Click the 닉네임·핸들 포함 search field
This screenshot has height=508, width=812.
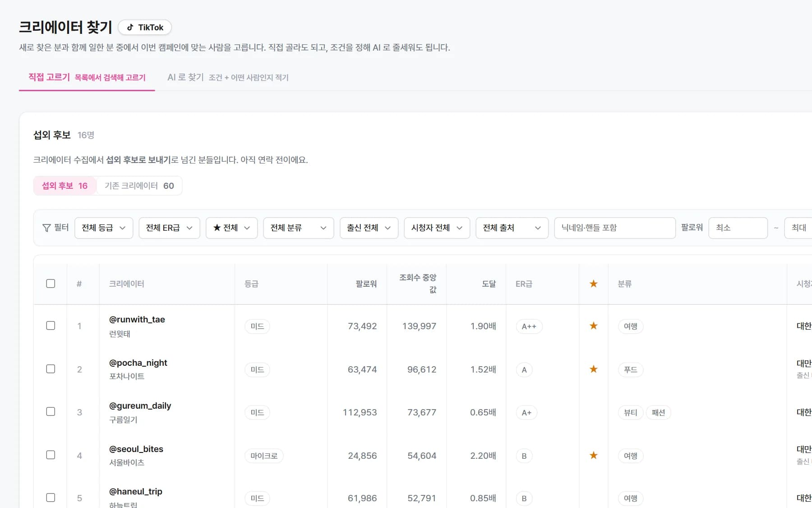pos(615,228)
